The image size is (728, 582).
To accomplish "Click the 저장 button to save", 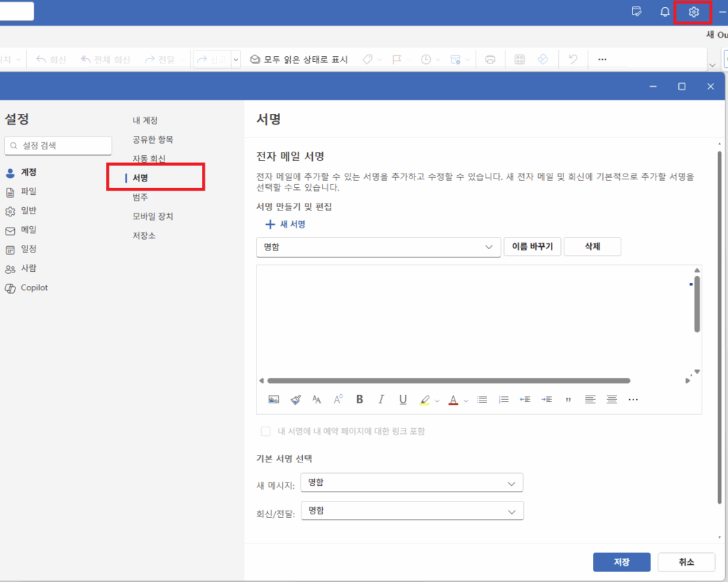I will (621, 562).
